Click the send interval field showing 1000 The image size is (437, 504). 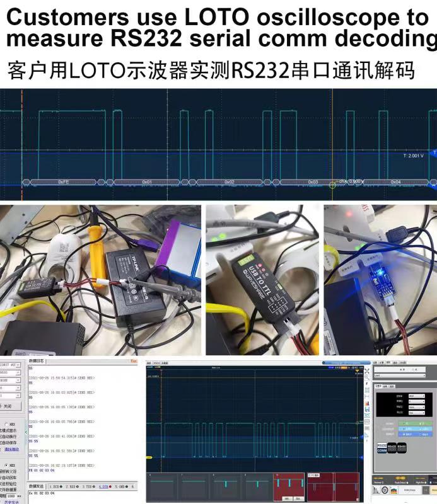[11, 496]
